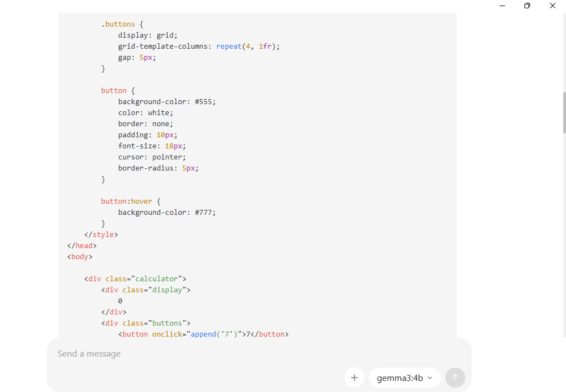Click the div class="display" line
Screen dimensions: 566x392
[146, 290]
